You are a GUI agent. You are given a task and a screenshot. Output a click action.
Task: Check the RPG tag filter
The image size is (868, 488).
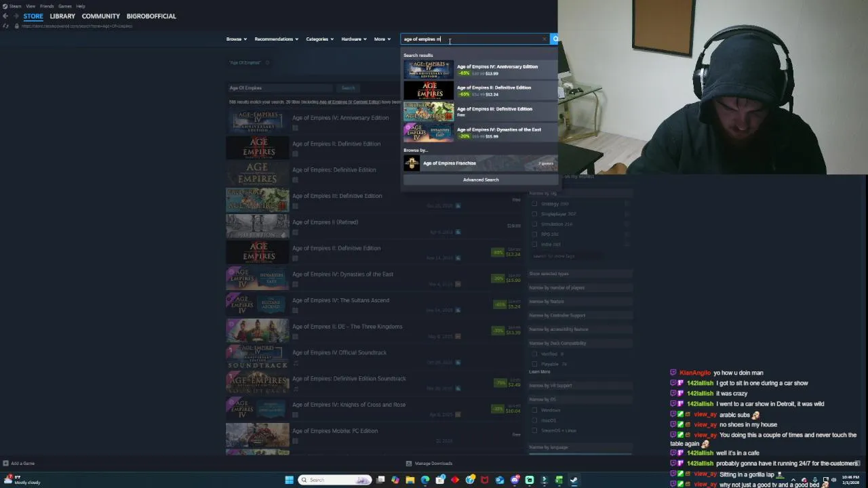[x=534, y=234]
